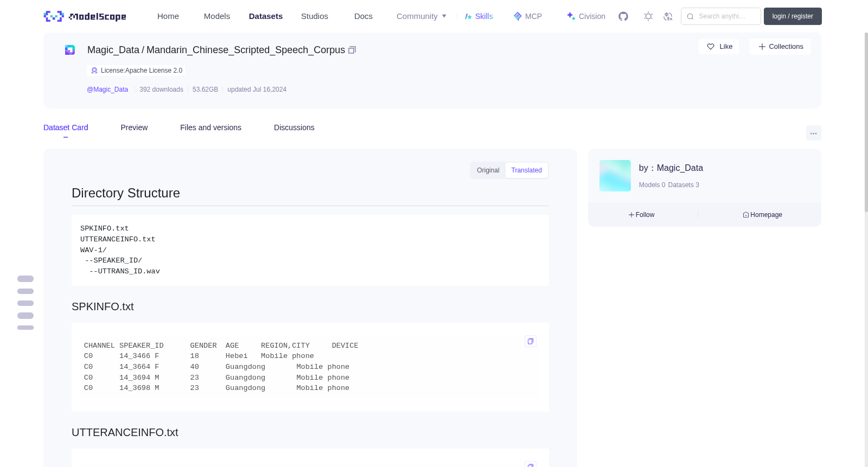Open Models in top navigation

coord(217,16)
